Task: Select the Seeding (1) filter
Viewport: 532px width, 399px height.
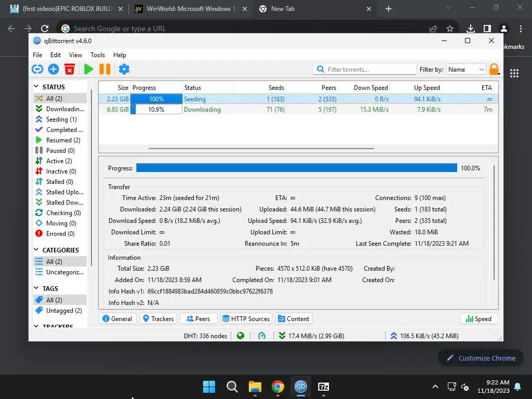Action: 60,119
